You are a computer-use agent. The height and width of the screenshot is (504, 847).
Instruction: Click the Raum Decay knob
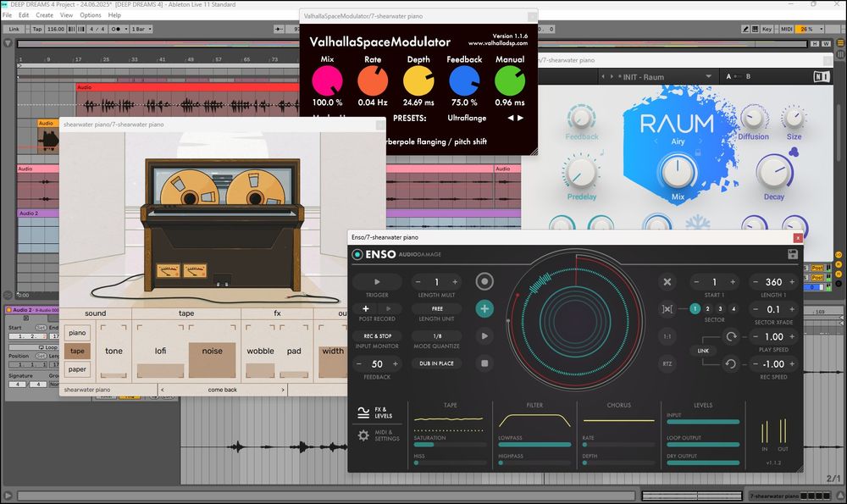[x=774, y=172]
